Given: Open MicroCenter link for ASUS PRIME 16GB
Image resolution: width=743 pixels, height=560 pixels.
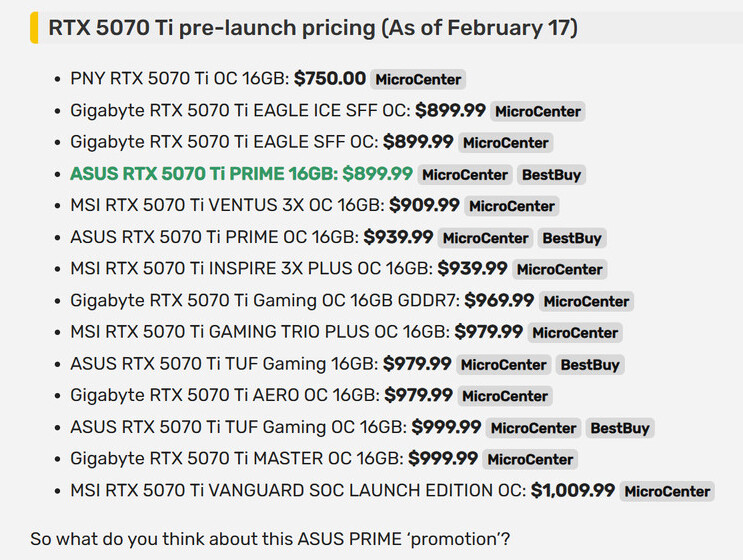Looking at the screenshot, I should coord(465,175).
